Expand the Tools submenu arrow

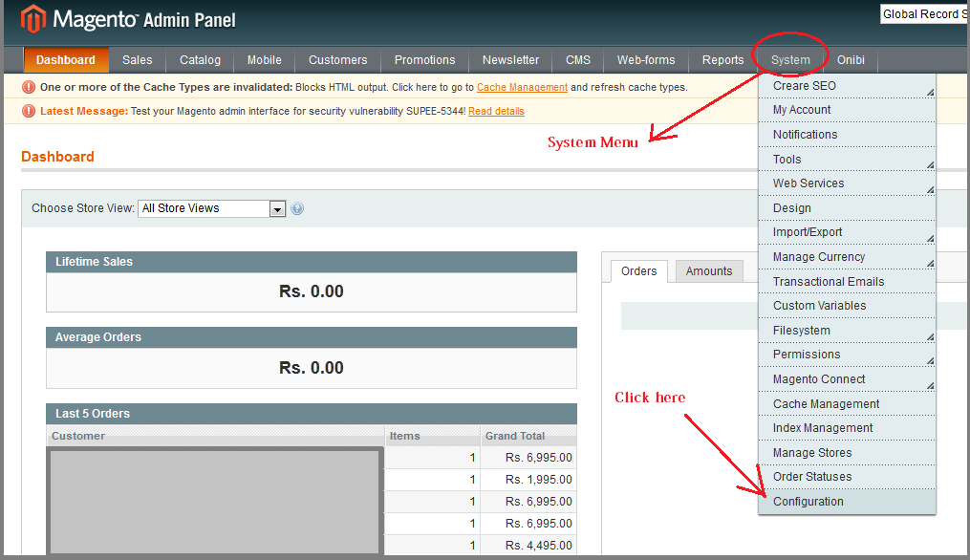point(930,165)
